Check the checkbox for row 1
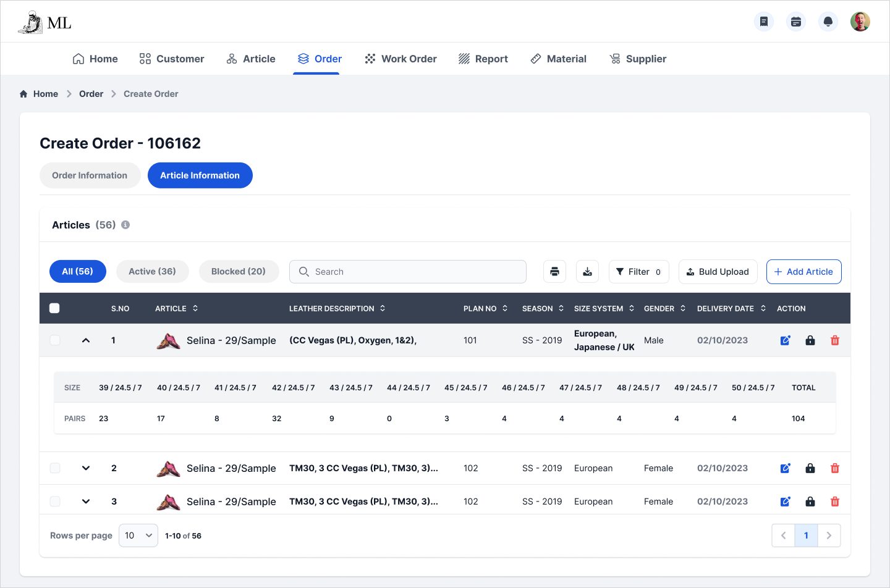The height and width of the screenshot is (588, 890). pos(55,340)
